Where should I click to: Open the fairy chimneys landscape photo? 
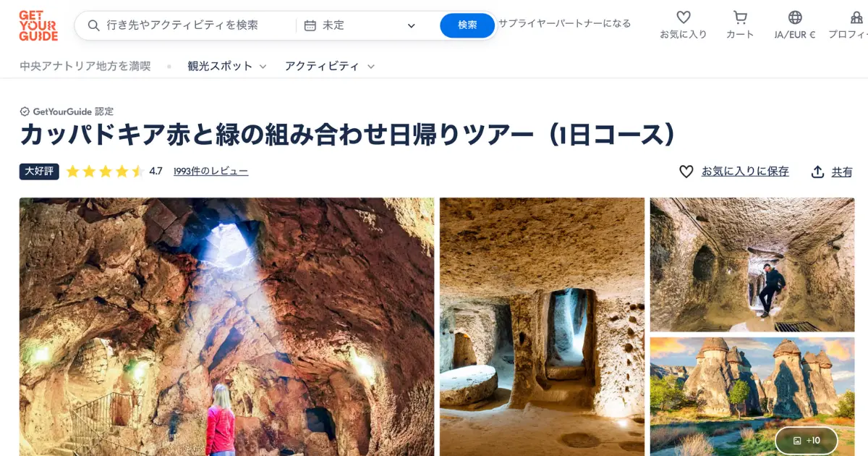coord(752,397)
